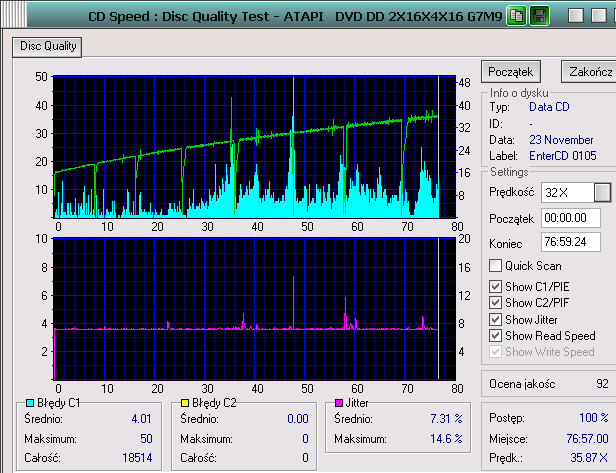Click the Zakończ button
This screenshot has width=616, height=473.
click(589, 72)
